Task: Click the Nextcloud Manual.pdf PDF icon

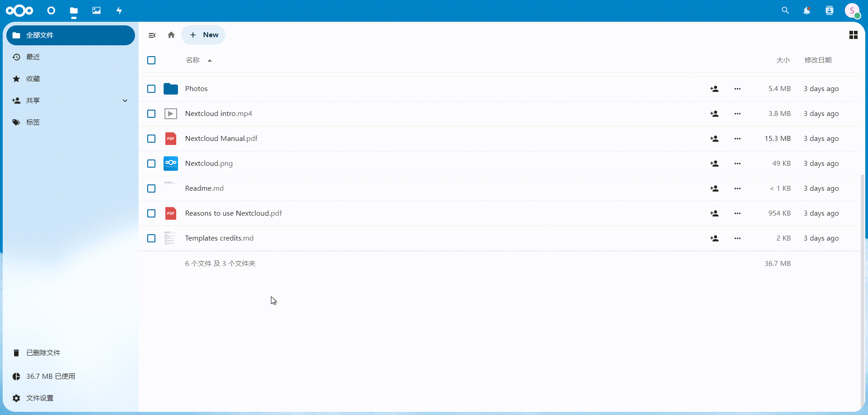Action: [171, 139]
